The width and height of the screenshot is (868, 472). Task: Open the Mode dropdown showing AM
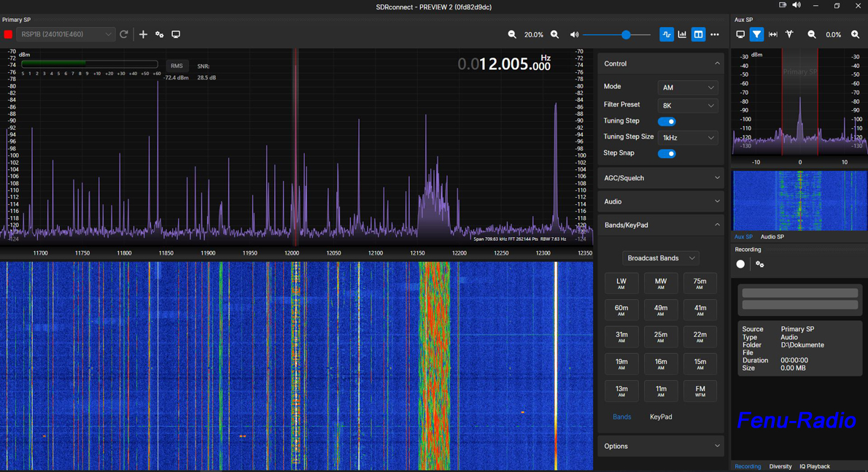click(686, 87)
